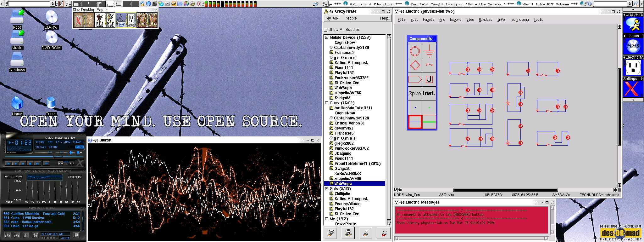This screenshot has height=242, width=644.
Task: Toggle the equalizer ON button
Action: [7, 177]
